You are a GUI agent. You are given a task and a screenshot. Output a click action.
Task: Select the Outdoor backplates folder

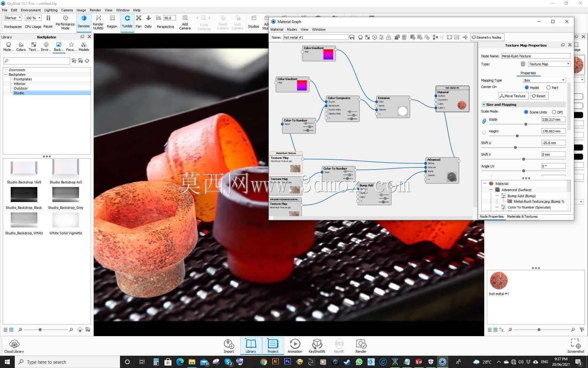click(21, 88)
